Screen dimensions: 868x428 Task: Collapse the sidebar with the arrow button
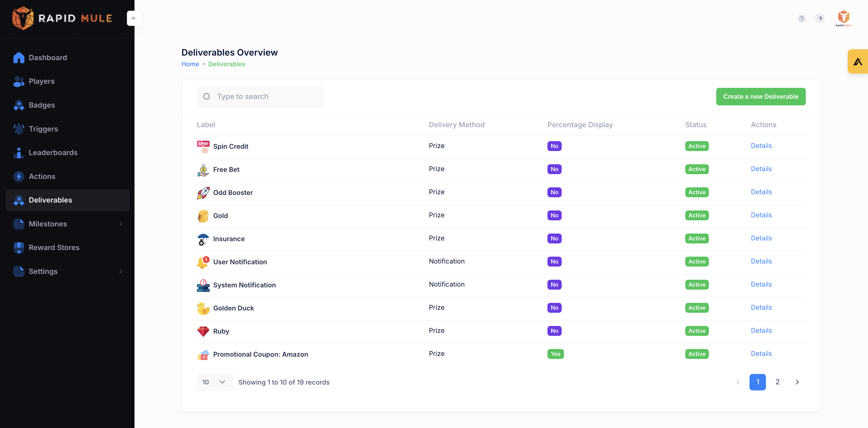pos(134,18)
